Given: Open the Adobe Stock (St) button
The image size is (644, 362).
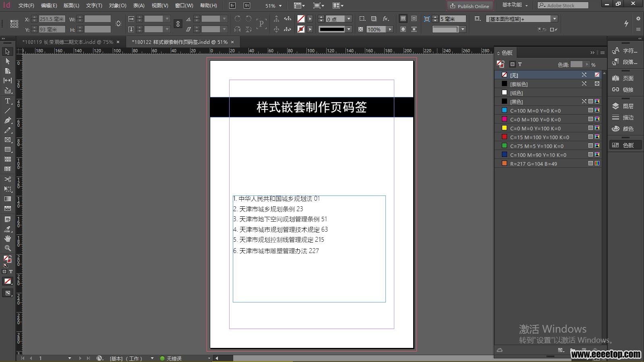Looking at the screenshot, I should [x=247, y=6].
